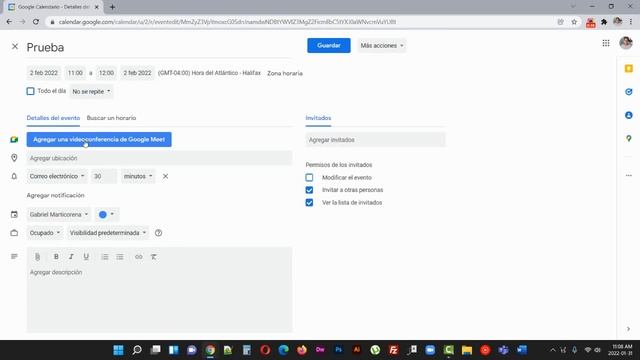
Task: Insert a link in the description
Action: point(139,257)
